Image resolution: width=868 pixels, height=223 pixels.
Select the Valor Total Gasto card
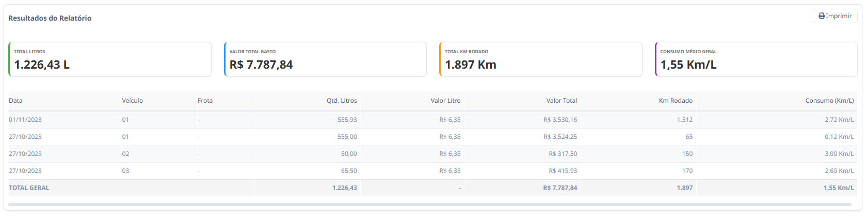pos(325,59)
